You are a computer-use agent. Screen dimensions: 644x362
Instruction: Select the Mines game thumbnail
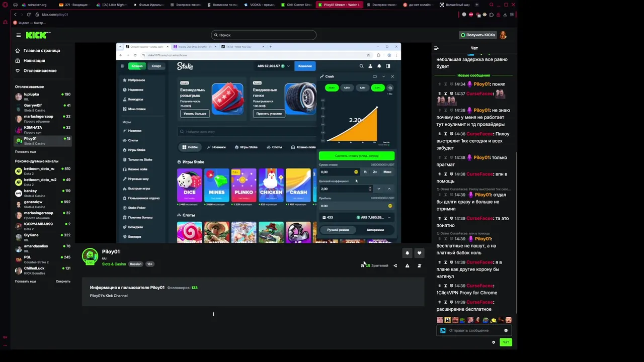tap(217, 185)
